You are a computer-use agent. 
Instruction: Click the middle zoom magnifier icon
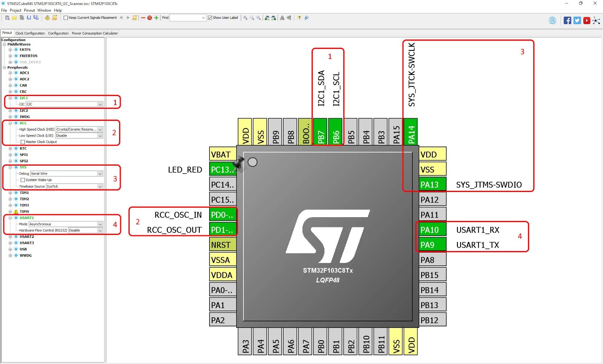click(252, 18)
